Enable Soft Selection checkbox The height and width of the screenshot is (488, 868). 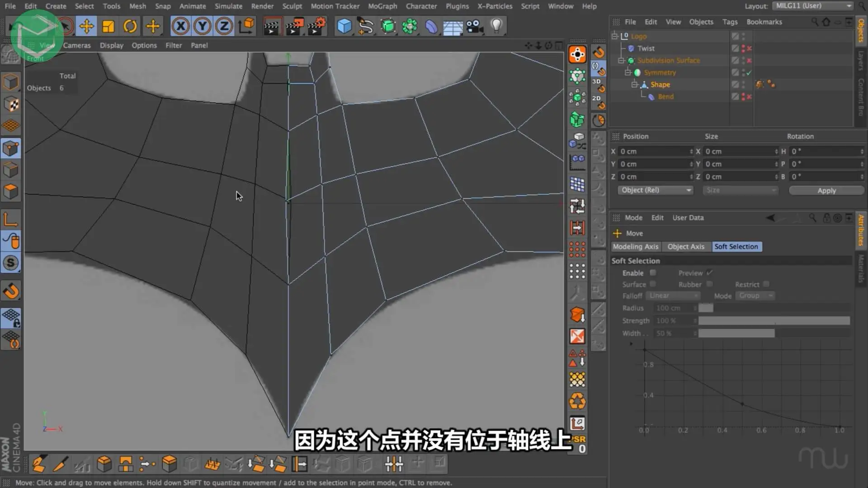(x=653, y=272)
